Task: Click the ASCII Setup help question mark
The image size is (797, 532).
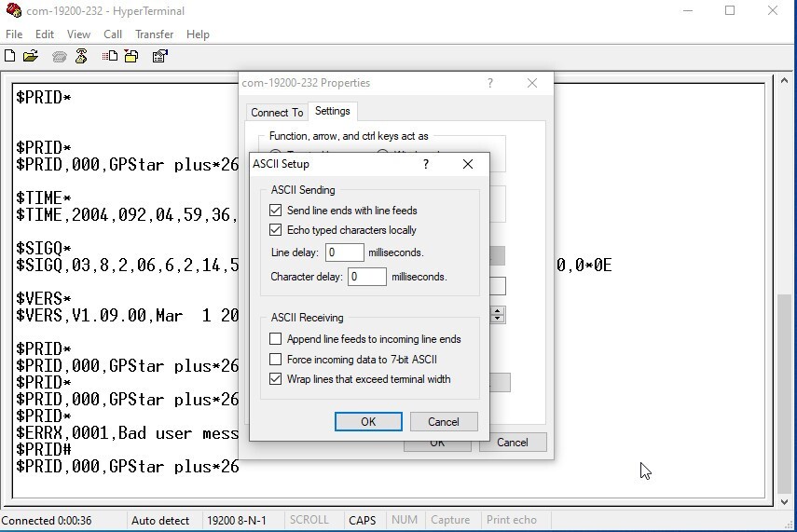Action: (x=426, y=164)
